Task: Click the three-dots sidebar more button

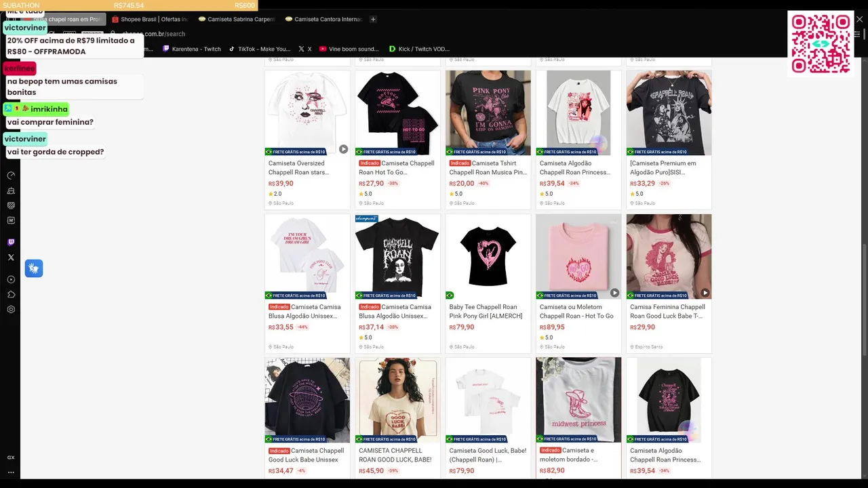Action: tap(11, 472)
